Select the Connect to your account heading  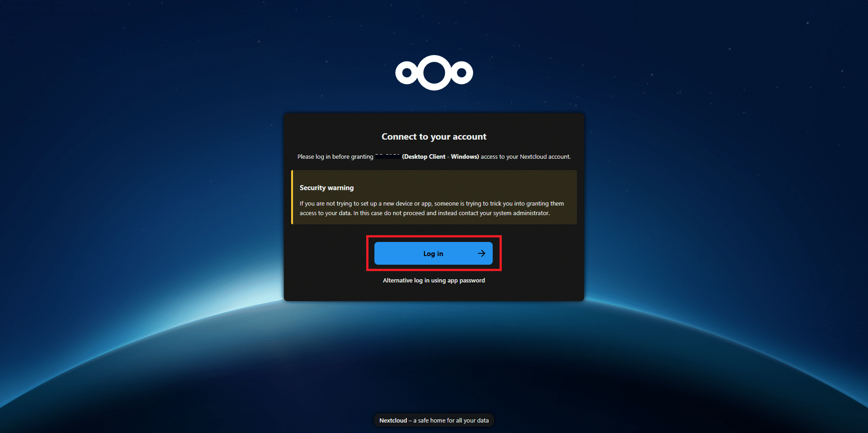coord(434,136)
